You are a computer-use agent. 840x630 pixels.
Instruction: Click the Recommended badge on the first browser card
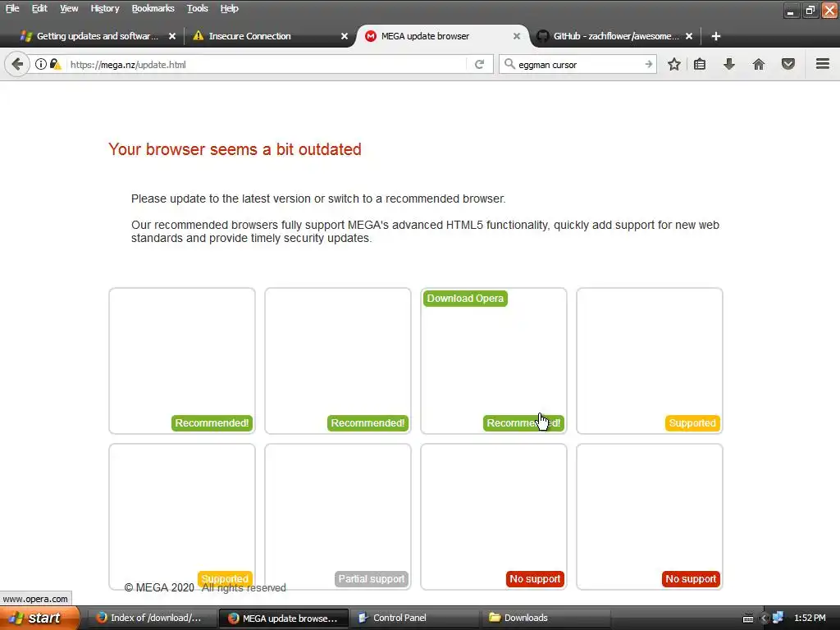212,423
